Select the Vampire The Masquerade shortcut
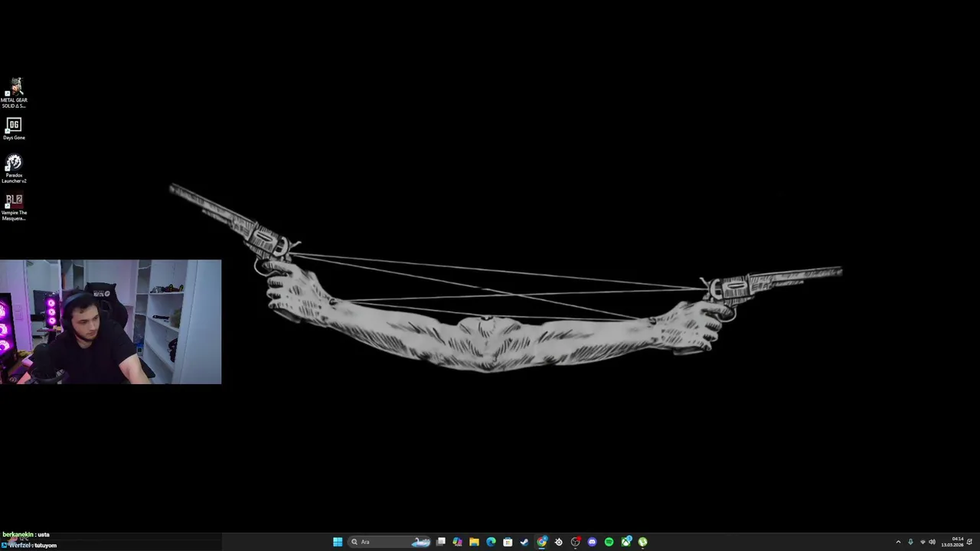This screenshot has height=551, width=980. point(14,207)
